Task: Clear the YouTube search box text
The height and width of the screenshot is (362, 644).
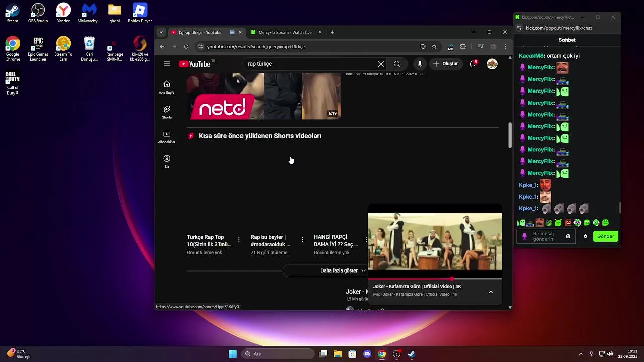Action: pyautogui.click(x=381, y=64)
